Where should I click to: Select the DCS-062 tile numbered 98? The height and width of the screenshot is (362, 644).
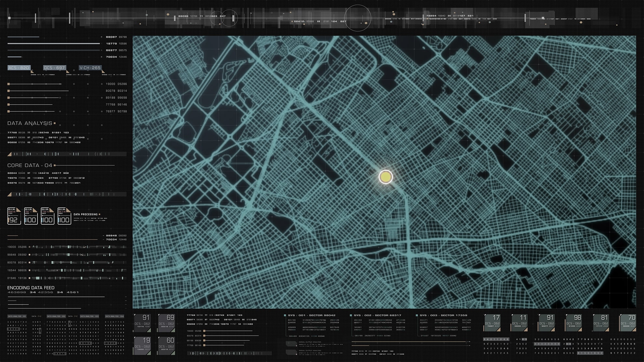coord(574,323)
